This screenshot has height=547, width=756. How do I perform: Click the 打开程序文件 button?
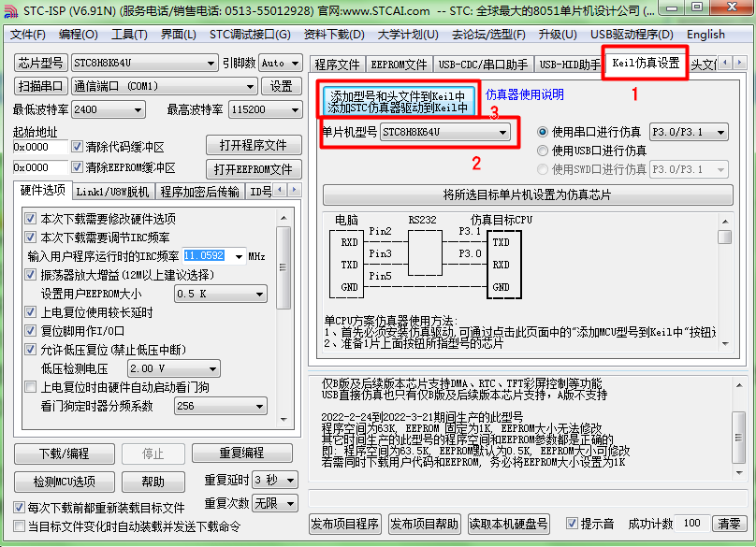pos(254,145)
